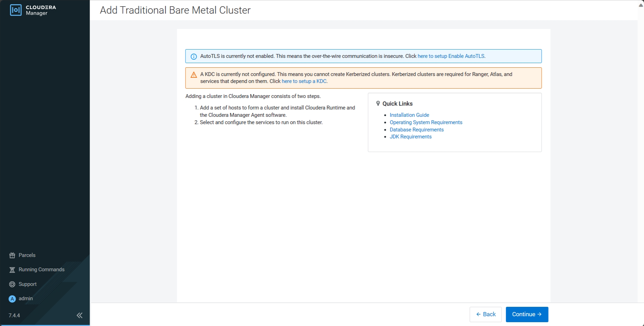The height and width of the screenshot is (326, 644).
Task: Click version number 7.4.4 text
Action: point(14,316)
